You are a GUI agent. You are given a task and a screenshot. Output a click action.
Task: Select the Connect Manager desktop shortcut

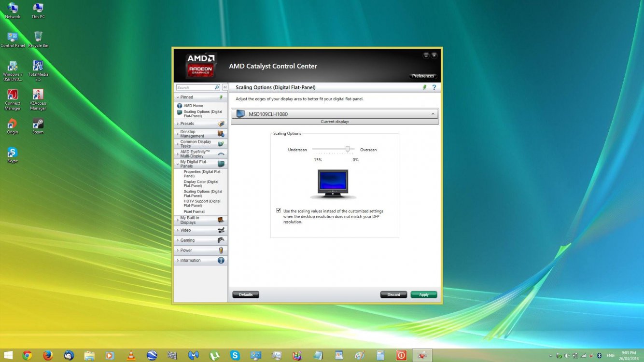[x=13, y=99]
